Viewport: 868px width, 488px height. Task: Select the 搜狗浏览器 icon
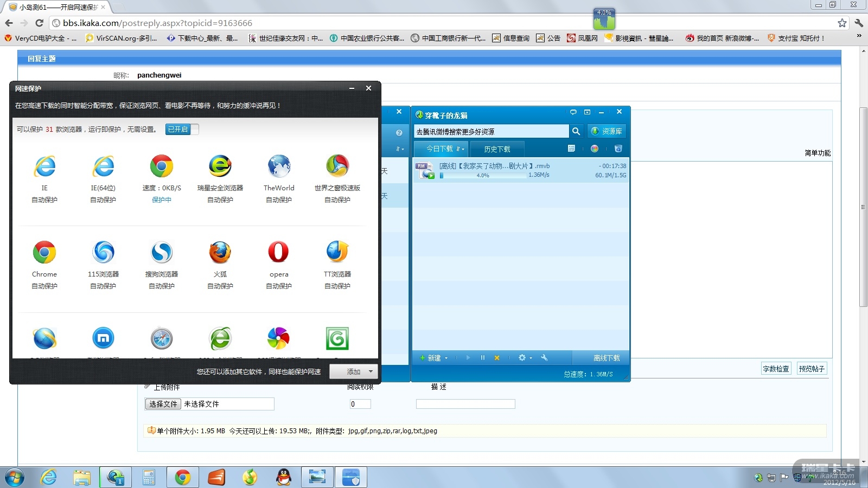(x=162, y=252)
